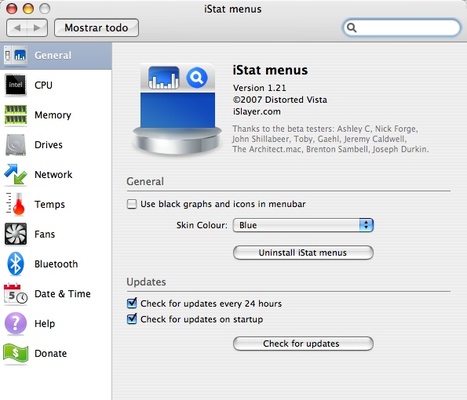Image resolution: width=467 pixels, height=400 pixels.
Task: Click the calendar clock Date & Time icon
Action: tap(15, 294)
